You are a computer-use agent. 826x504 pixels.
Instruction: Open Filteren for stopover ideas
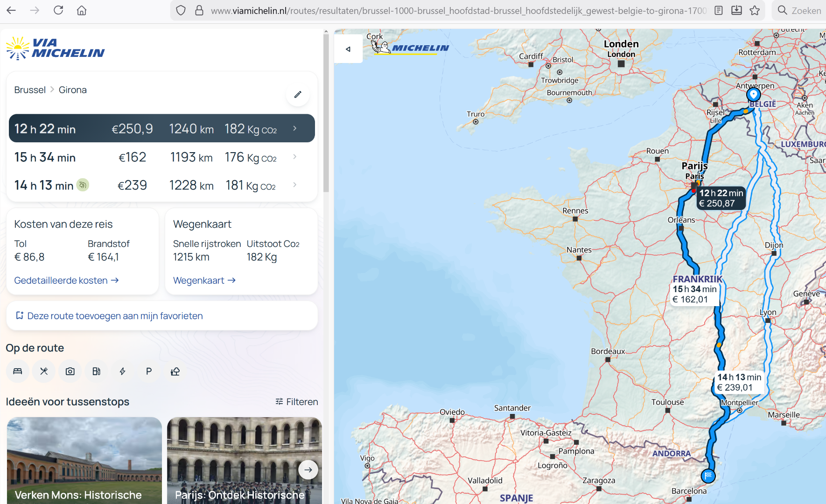click(297, 402)
